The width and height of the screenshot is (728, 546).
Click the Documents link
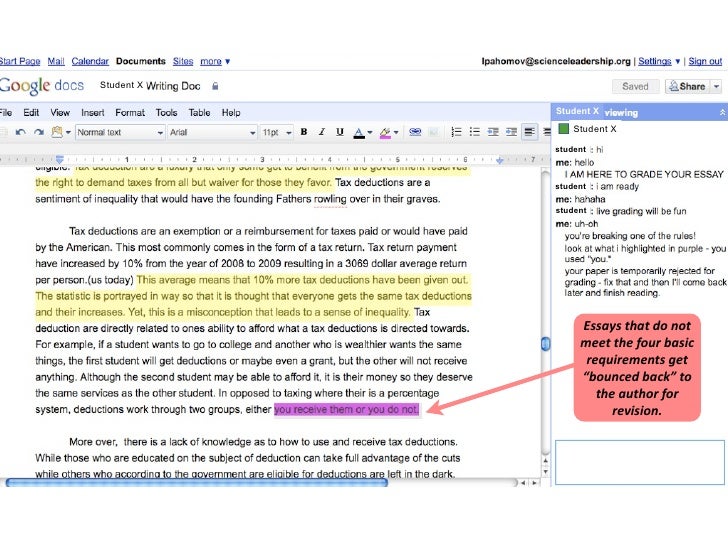point(141,61)
